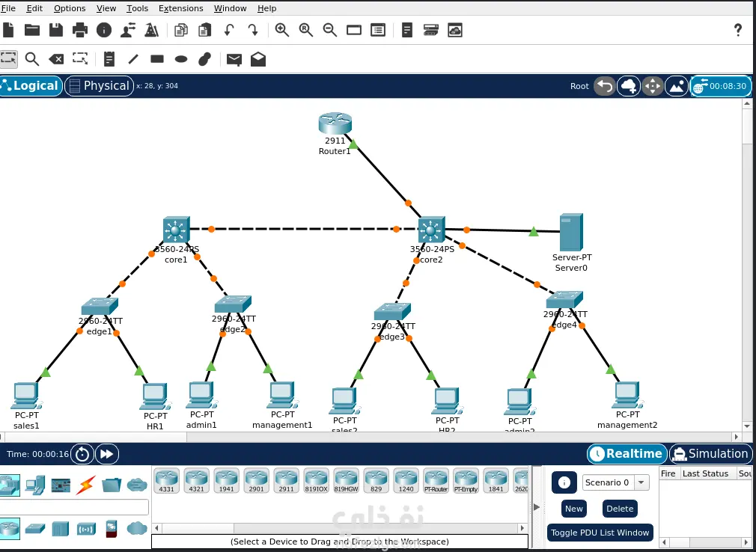This screenshot has width=756, height=552.
Task: Open the Connections lightning bolt category
Action: [85, 485]
